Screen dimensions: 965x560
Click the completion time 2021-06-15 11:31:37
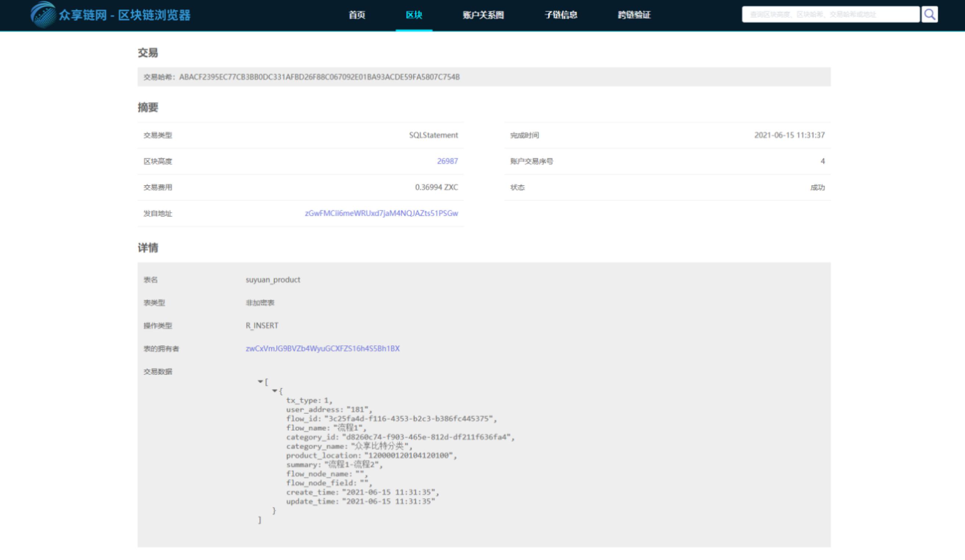tap(790, 135)
